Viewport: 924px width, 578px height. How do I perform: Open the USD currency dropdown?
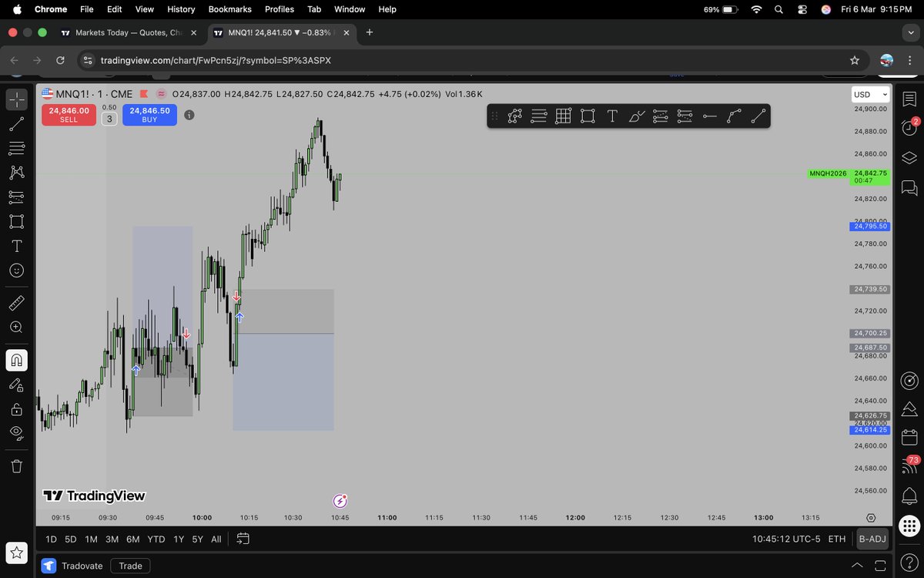[x=870, y=95]
